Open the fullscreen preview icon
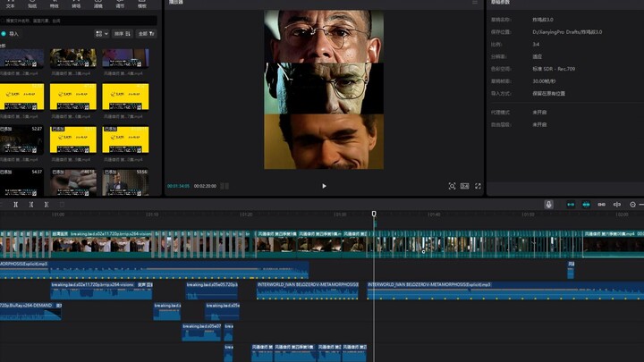The image size is (644, 362). [x=479, y=186]
